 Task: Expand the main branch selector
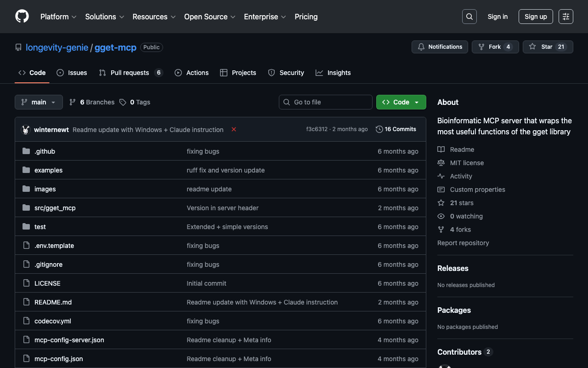(39, 102)
